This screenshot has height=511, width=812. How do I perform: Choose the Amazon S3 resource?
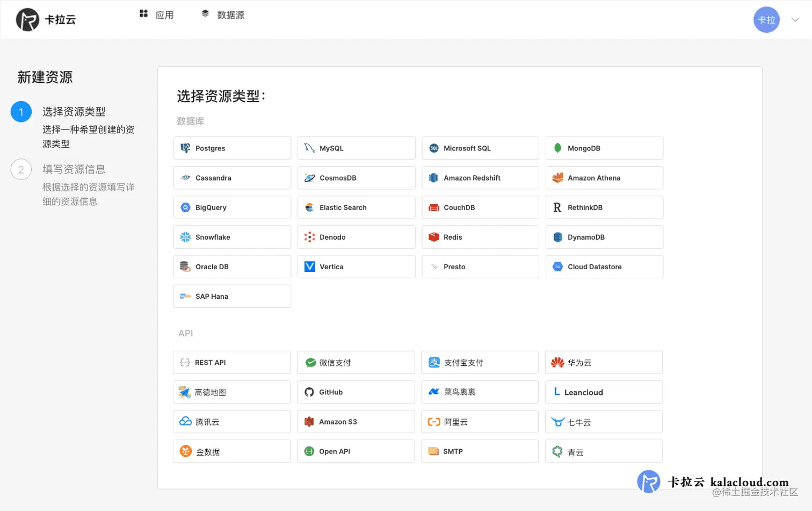[356, 422]
